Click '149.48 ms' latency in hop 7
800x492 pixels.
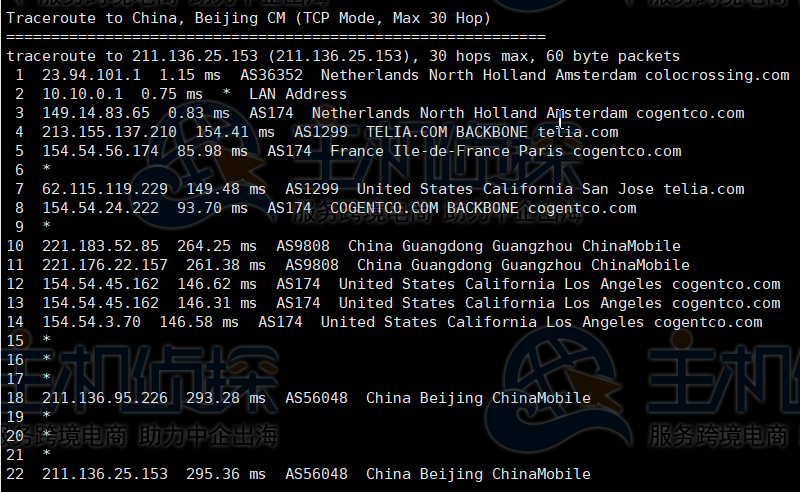click(x=226, y=189)
